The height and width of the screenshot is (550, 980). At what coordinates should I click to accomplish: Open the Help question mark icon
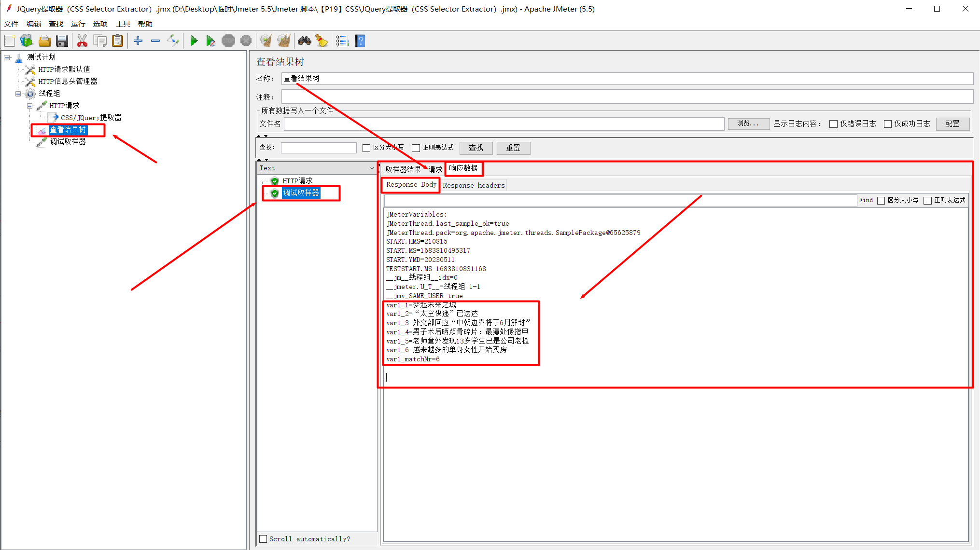[x=360, y=41]
